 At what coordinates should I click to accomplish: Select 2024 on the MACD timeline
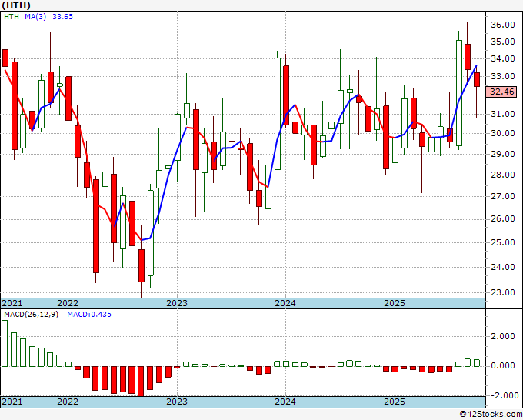285,402
